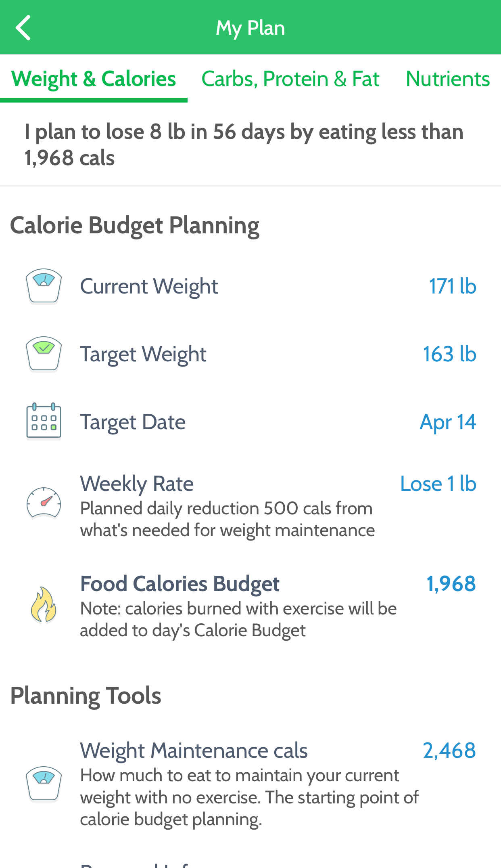The image size is (501, 868).
Task: Edit the 171 lb current weight value
Action: (x=452, y=286)
